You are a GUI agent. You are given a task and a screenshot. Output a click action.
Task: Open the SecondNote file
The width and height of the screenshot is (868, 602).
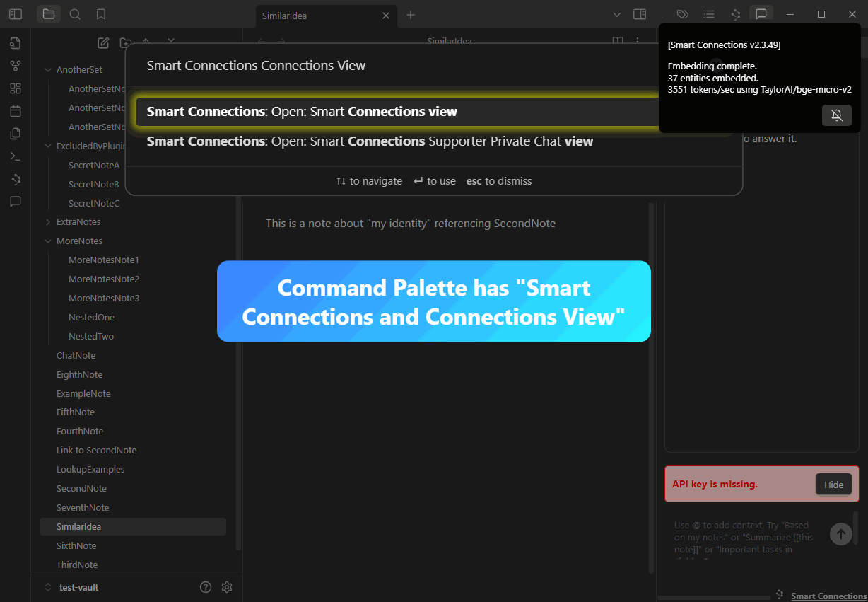pyautogui.click(x=81, y=489)
